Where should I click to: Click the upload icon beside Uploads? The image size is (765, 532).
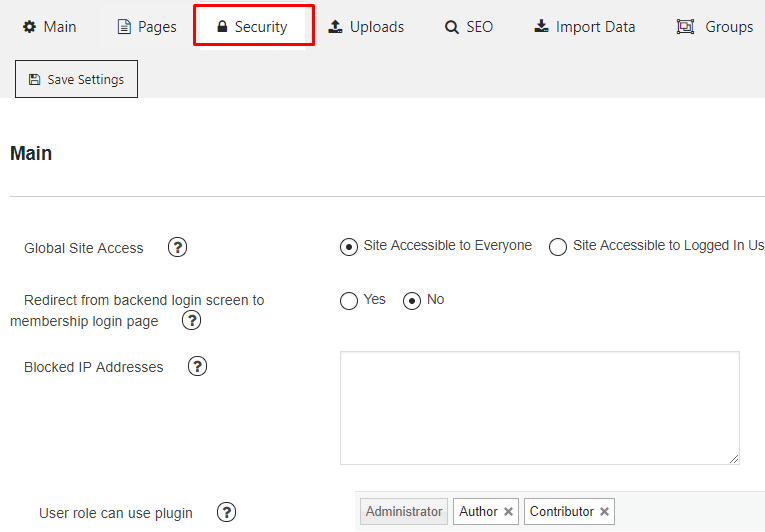pyautogui.click(x=335, y=26)
